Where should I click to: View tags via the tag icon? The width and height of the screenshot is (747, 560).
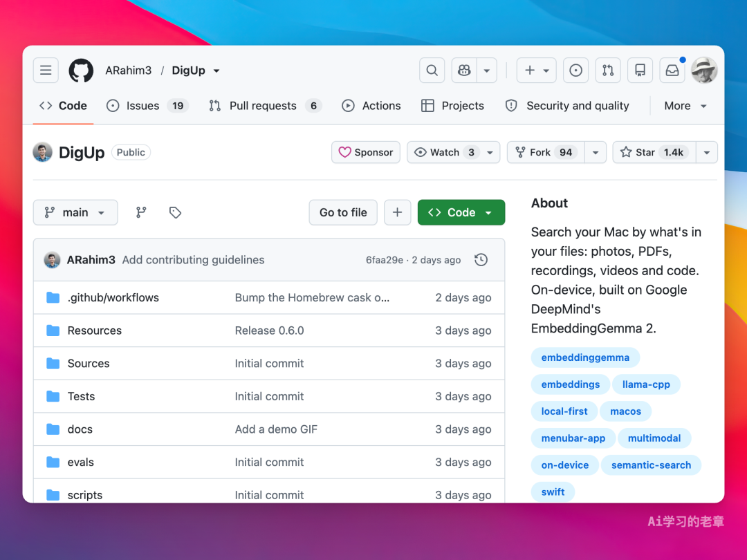pos(175,212)
